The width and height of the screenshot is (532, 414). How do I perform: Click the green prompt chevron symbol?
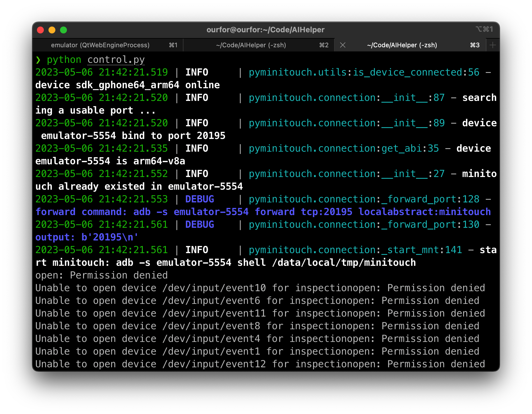pos(38,60)
